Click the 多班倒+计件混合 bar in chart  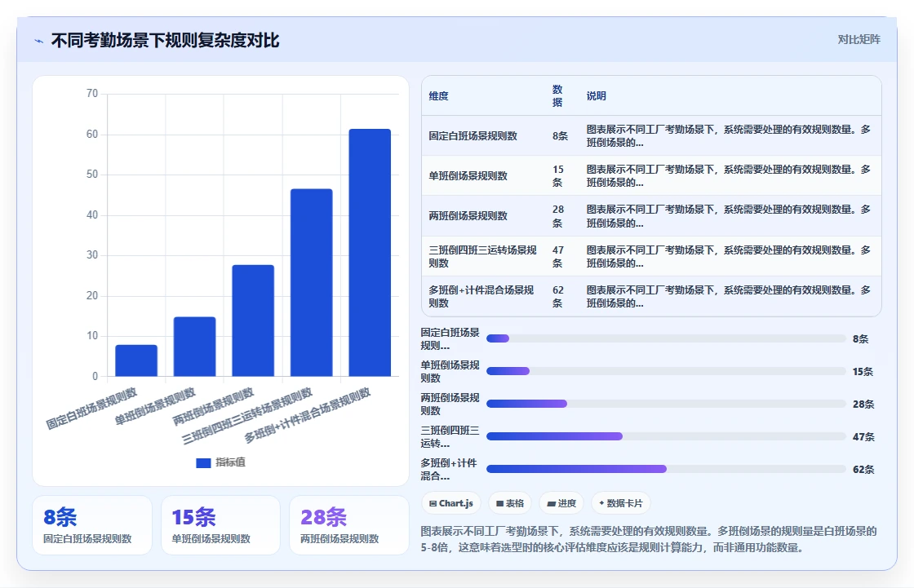coord(370,252)
